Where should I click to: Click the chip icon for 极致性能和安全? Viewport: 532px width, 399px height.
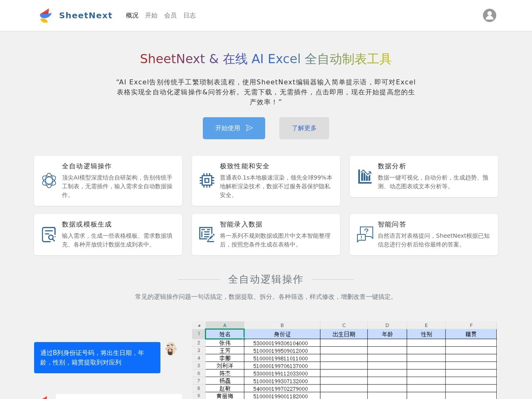coord(207,180)
